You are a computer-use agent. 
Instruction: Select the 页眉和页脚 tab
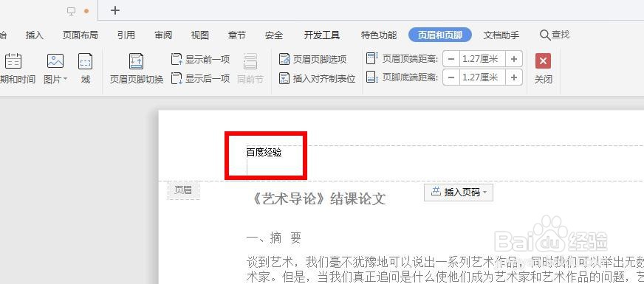coord(440,35)
